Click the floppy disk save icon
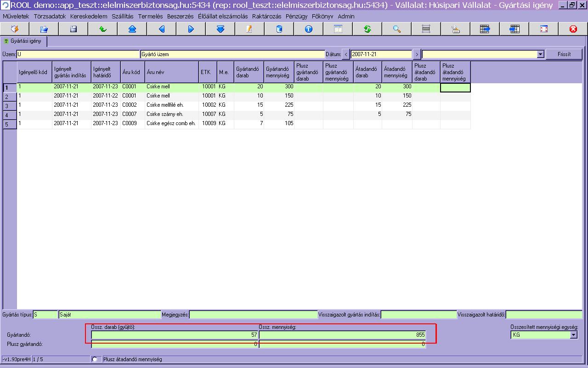Screen dimensions: 588x368 (73, 29)
